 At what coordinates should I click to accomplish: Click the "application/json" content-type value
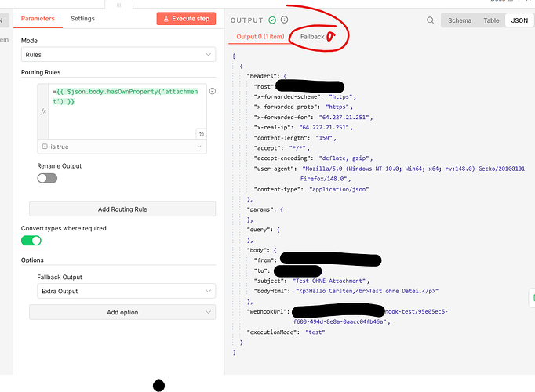(339, 189)
